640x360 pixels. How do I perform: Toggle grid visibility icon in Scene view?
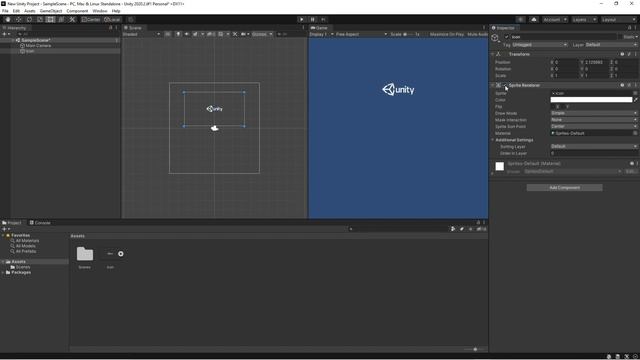click(x=221, y=34)
